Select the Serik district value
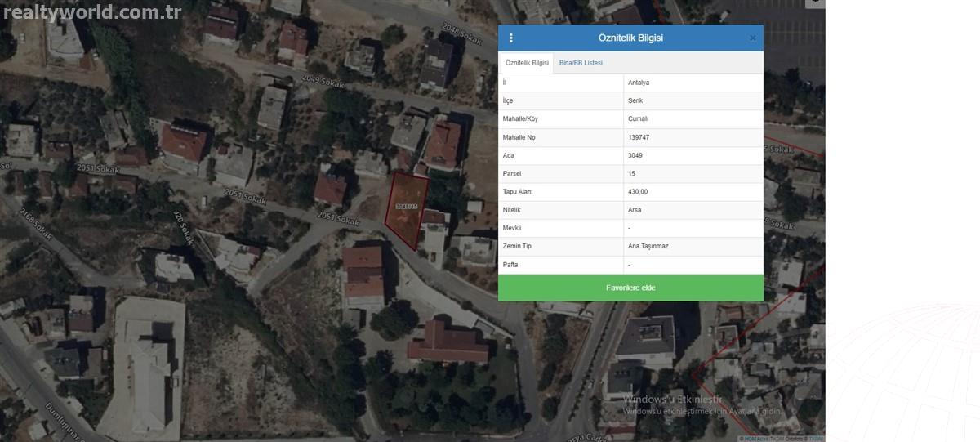 point(693,100)
